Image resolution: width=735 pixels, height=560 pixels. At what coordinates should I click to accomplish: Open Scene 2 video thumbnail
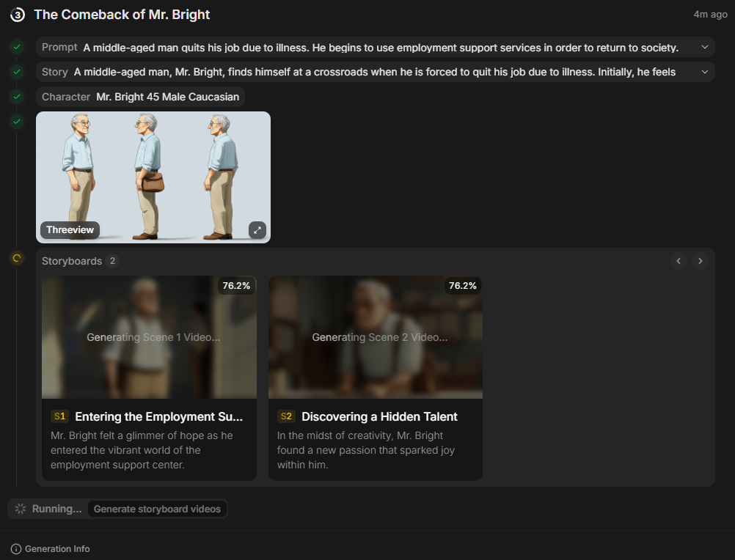[x=376, y=337]
